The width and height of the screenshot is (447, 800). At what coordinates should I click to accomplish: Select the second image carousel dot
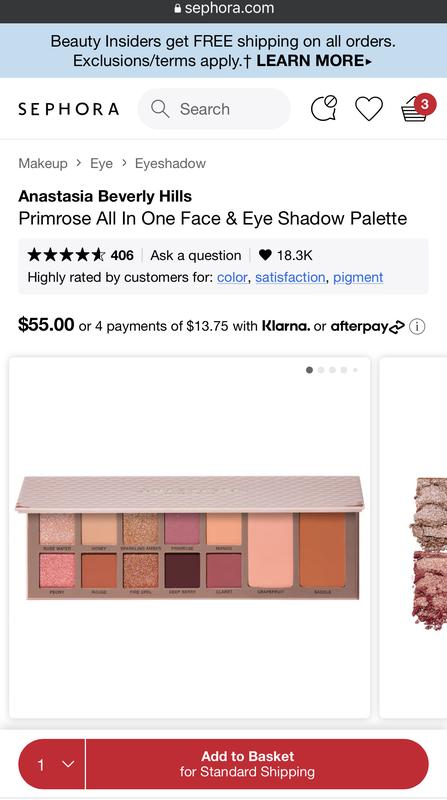tap(321, 370)
